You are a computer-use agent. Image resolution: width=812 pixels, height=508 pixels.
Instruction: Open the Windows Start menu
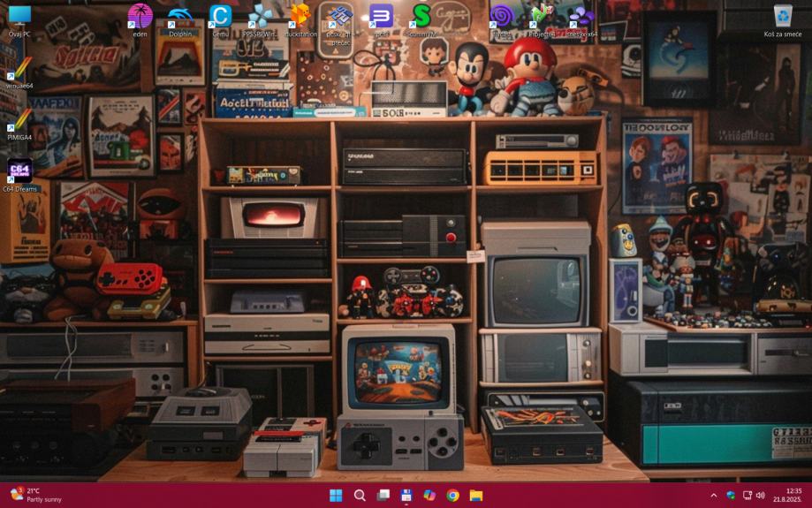pyautogui.click(x=336, y=496)
